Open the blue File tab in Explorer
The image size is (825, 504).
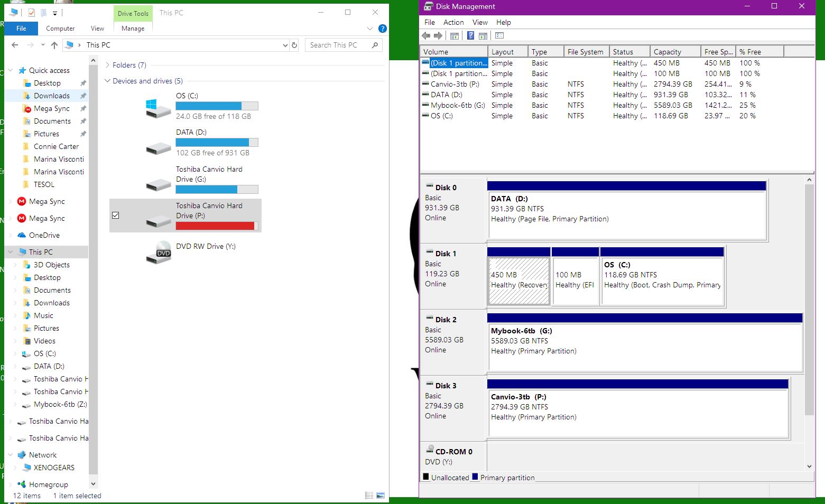(x=21, y=29)
